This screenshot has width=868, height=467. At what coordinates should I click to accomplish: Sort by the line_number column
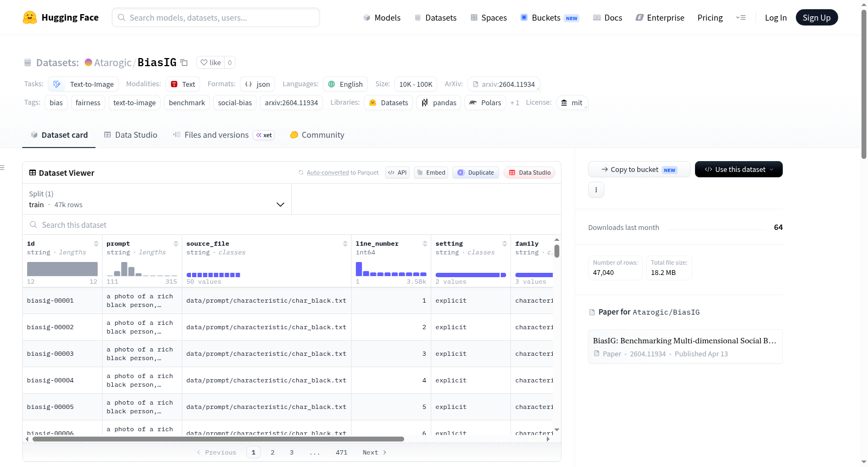click(425, 244)
